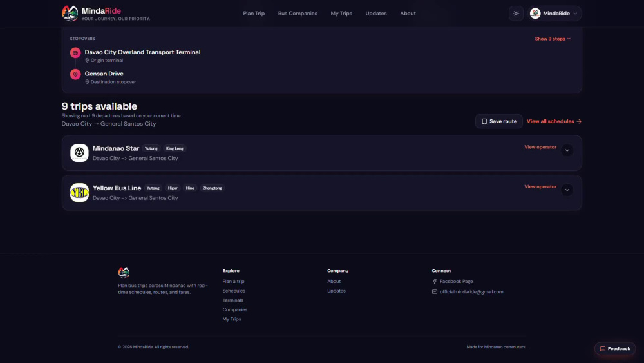Screen dimensions: 644x363
Task: Click the King Long tag on Mindanao Star
Action: (175, 148)
